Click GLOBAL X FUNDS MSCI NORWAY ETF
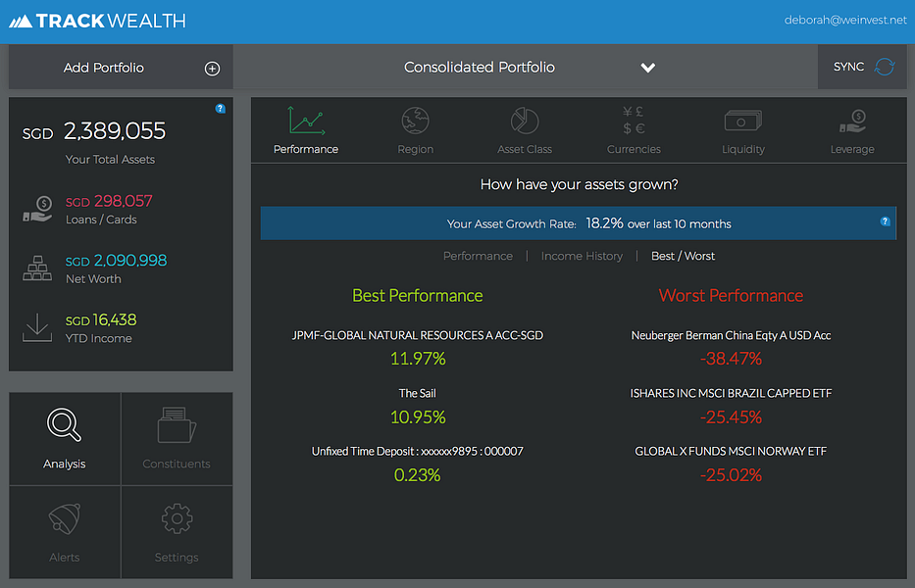The width and height of the screenshot is (915, 588). pyautogui.click(x=731, y=451)
